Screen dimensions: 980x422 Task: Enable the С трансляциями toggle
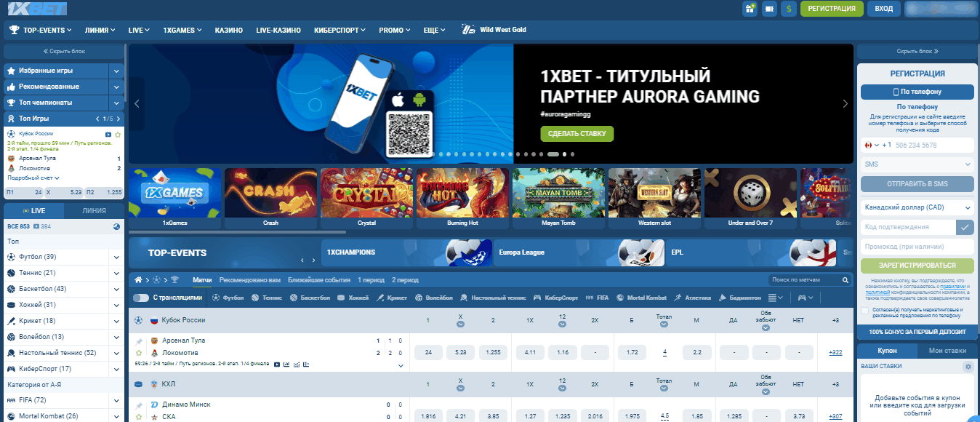(140, 297)
